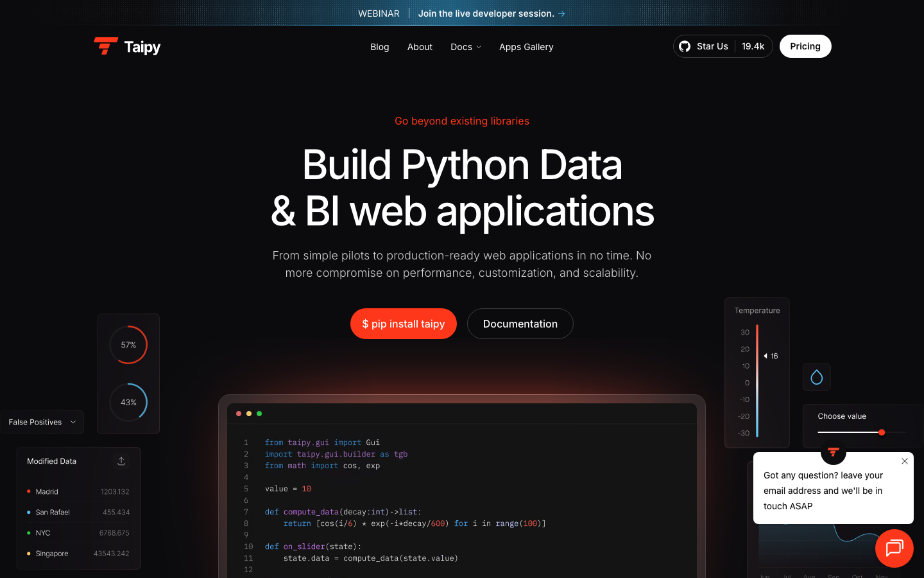
Task: Click the Temperature vertical gauge bar
Action: [x=757, y=381]
